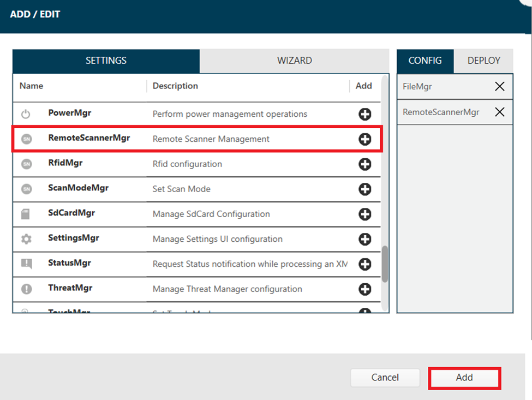Click the SN icon next to ScanModeMgr
The height and width of the screenshot is (400, 532).
click(26, 189)
